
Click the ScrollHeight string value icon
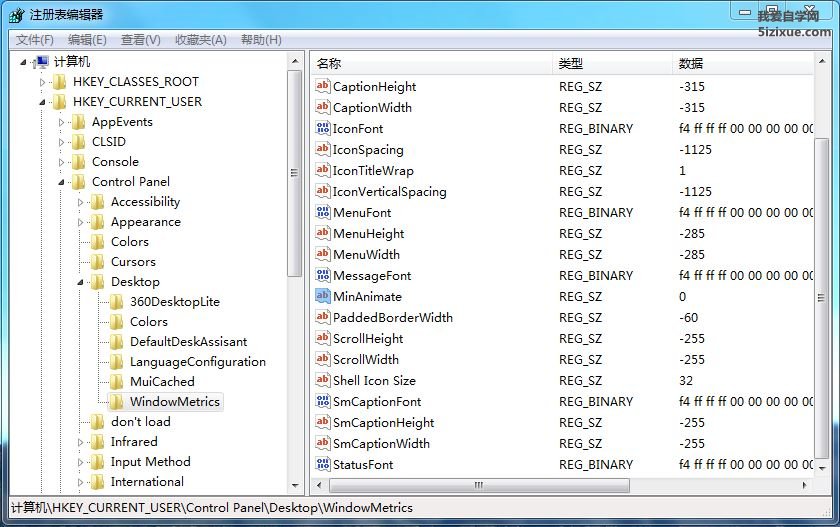pyautogui.click(x=322, y=338)
